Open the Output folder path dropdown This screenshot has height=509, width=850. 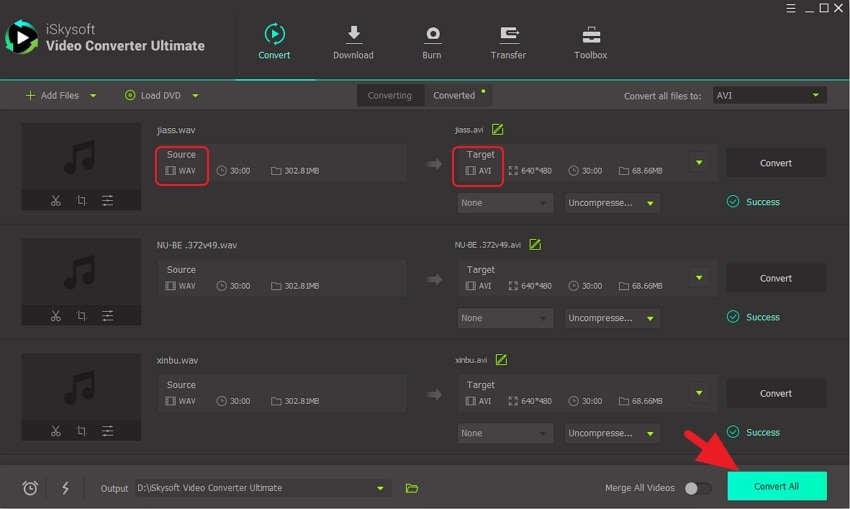[262, 488]
